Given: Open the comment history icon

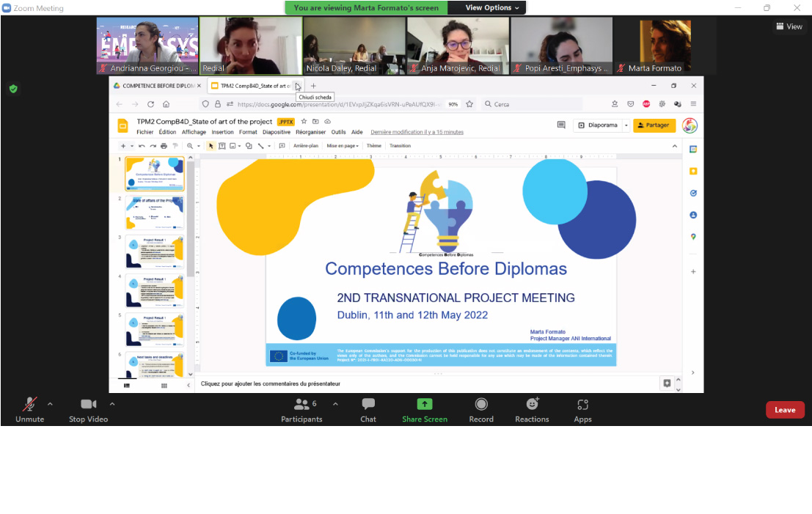Looking at the screenshot, I should coord(561,125).
